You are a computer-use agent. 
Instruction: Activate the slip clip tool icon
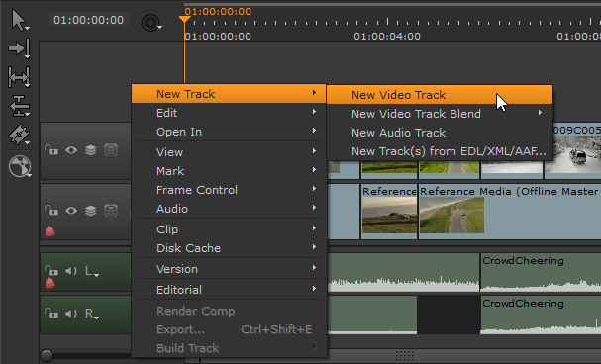19,77
